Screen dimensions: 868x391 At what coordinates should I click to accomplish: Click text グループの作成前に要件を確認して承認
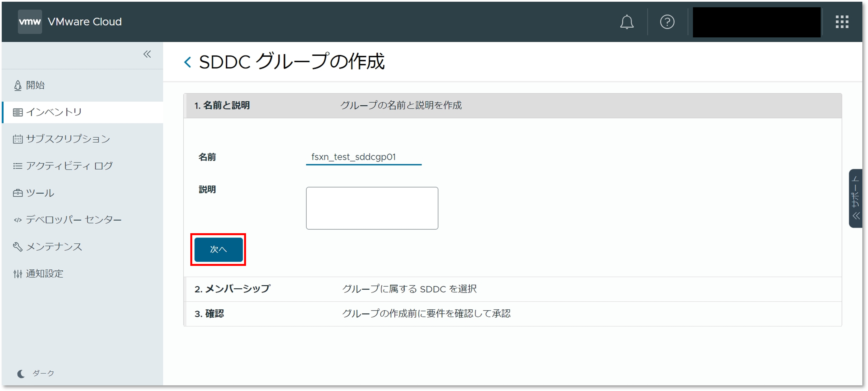click(426, 314)
